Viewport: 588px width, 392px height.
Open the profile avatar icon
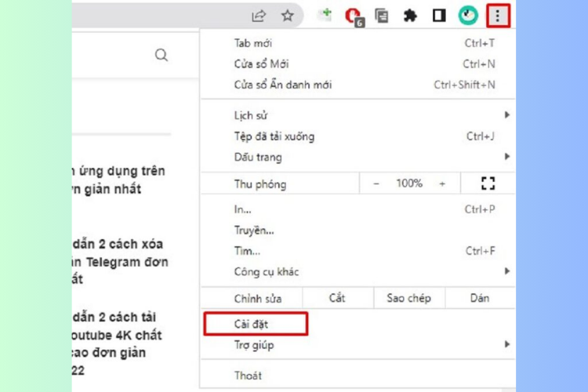(x=468, y=16)
